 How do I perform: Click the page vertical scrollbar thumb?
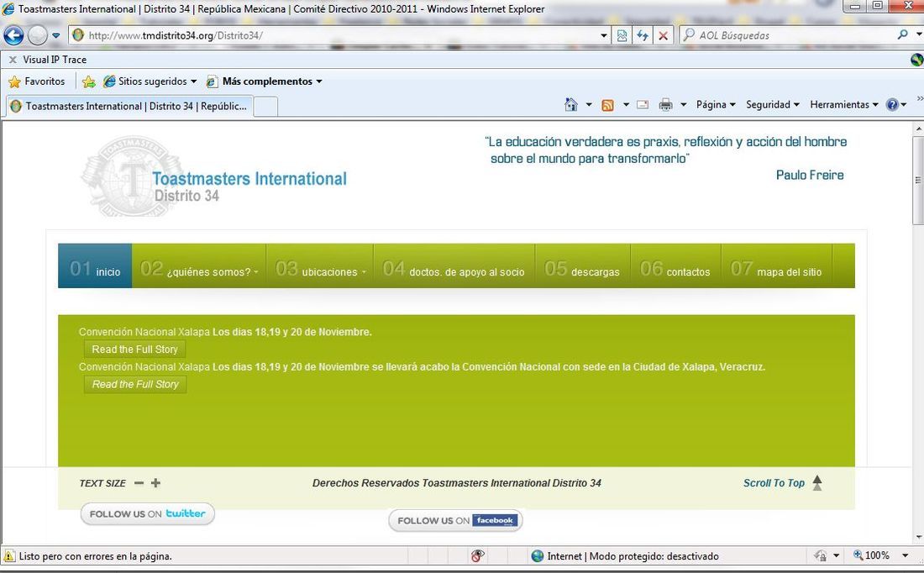pyautogui.click(x=918, y=181)
